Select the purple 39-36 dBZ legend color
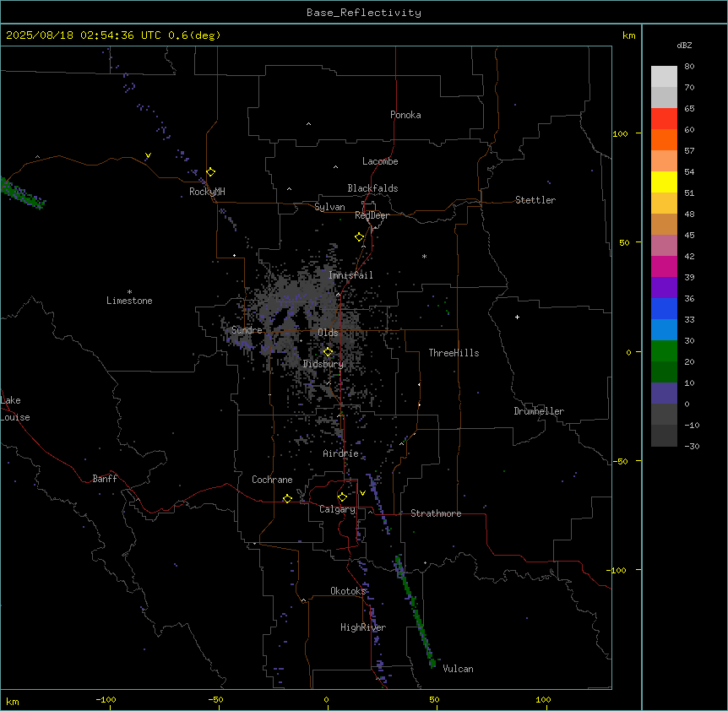The width and height of the screenshot is (728, 711). (x=664, y=288)
